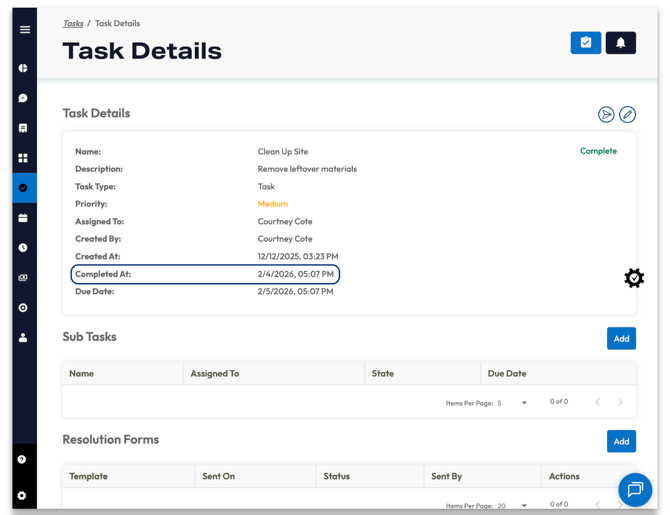
Task: Click the blue clipboard checkmark button
Action: point(586,43)
